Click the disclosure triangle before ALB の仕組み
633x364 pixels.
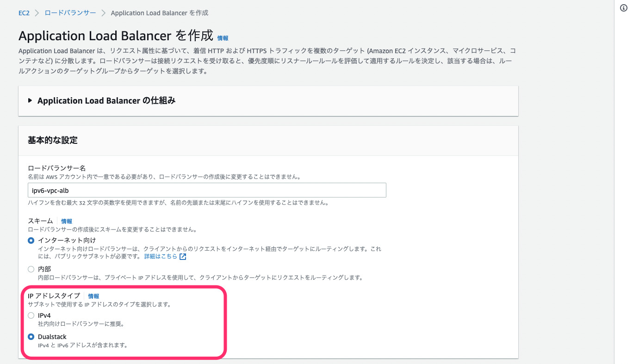click(x=30, y=100)
